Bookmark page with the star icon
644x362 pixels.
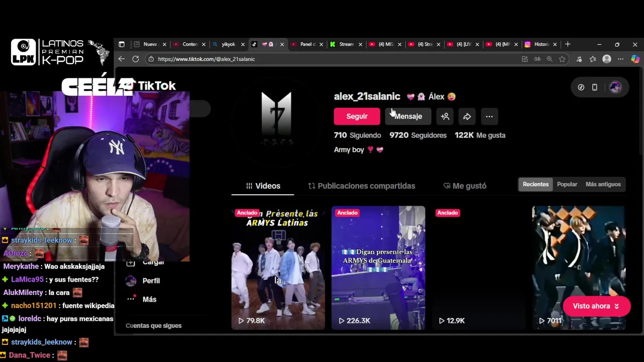pos(562,59)
